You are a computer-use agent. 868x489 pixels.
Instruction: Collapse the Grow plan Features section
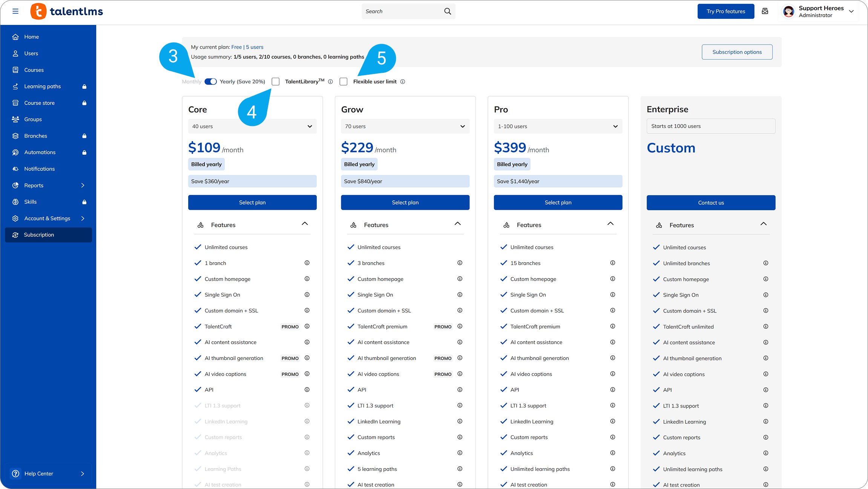point(457,224)
